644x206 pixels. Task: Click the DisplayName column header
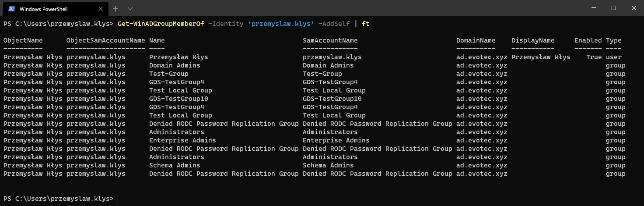[x=533, y=40]
